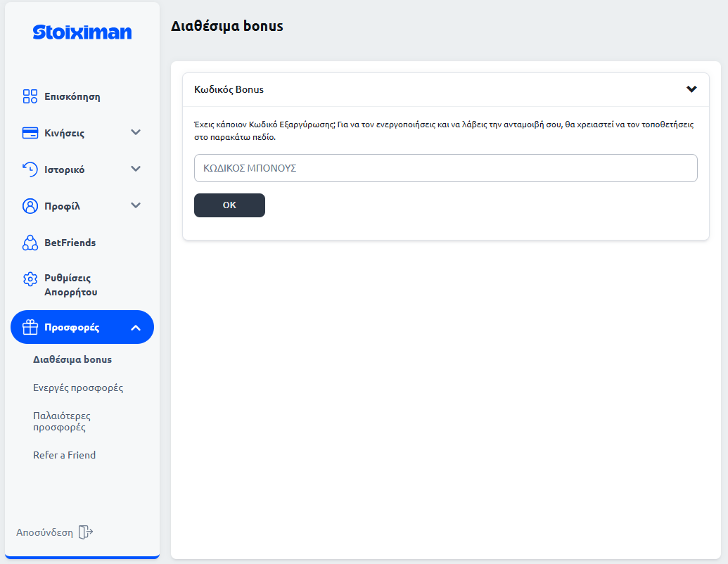Click the Stoiximan logo
The height and width of the screenshot is (564, 728).
(x=82, y=32)
